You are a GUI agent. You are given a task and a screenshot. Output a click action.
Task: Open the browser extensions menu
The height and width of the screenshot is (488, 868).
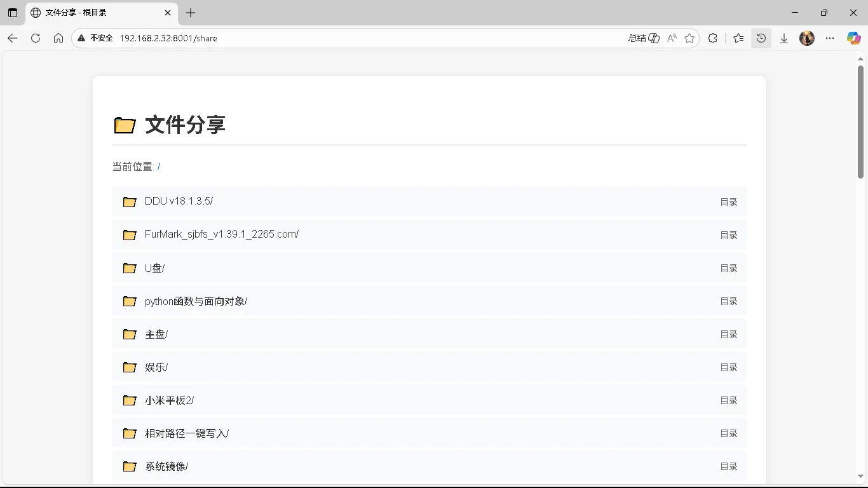pos(712,38)
